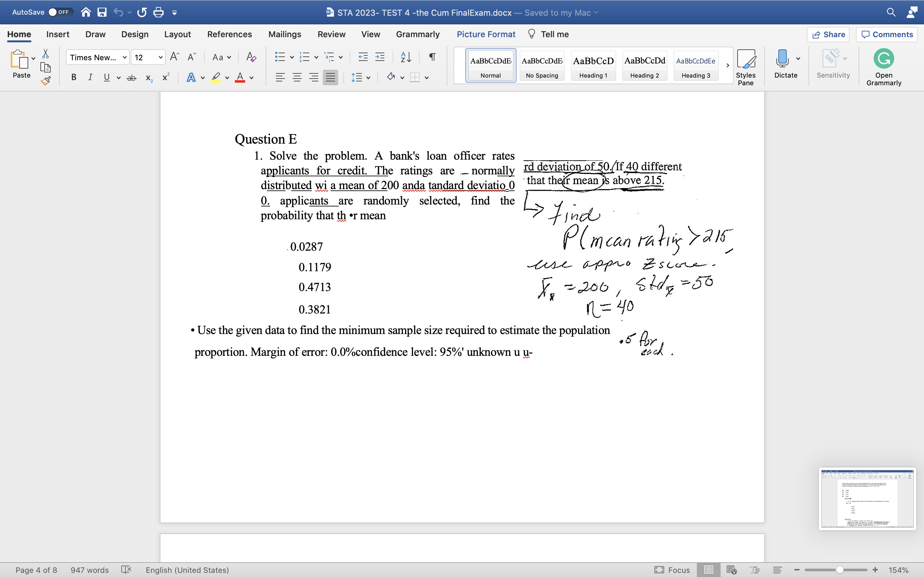
Task: Open the Picture Format tab
Action: coord(486,34)
